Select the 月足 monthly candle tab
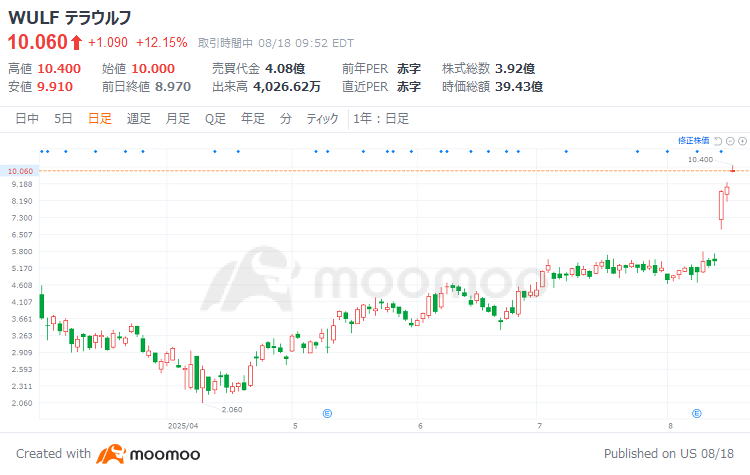The height and width of the screenshot is (475, 750). click(177, 119)
